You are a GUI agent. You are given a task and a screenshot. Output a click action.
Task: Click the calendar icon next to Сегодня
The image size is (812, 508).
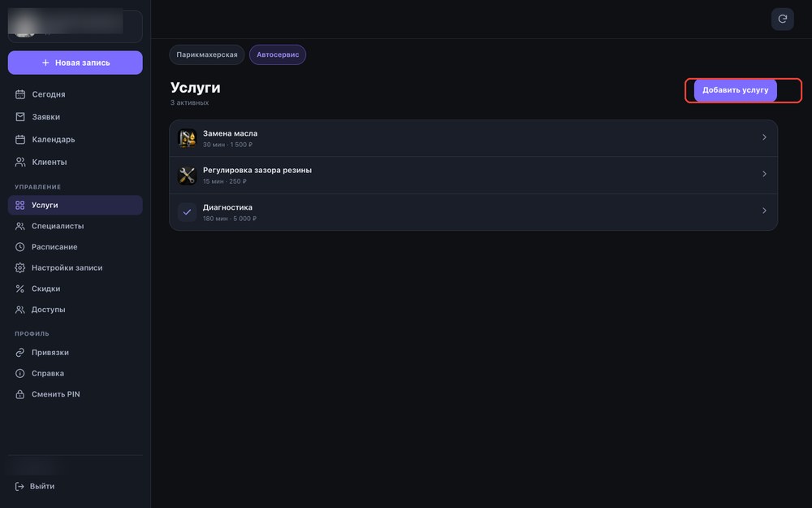(20, 94)
